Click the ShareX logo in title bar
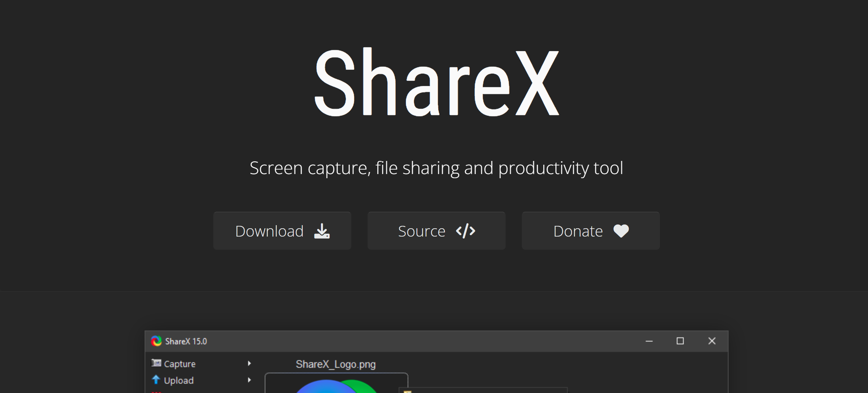This screenshot has width=868, height=393. pyautogui.click(x=156, y=341)
